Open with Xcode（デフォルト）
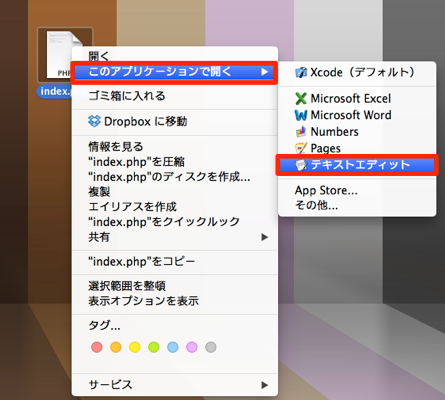The image size is (445, 400). 357,72
